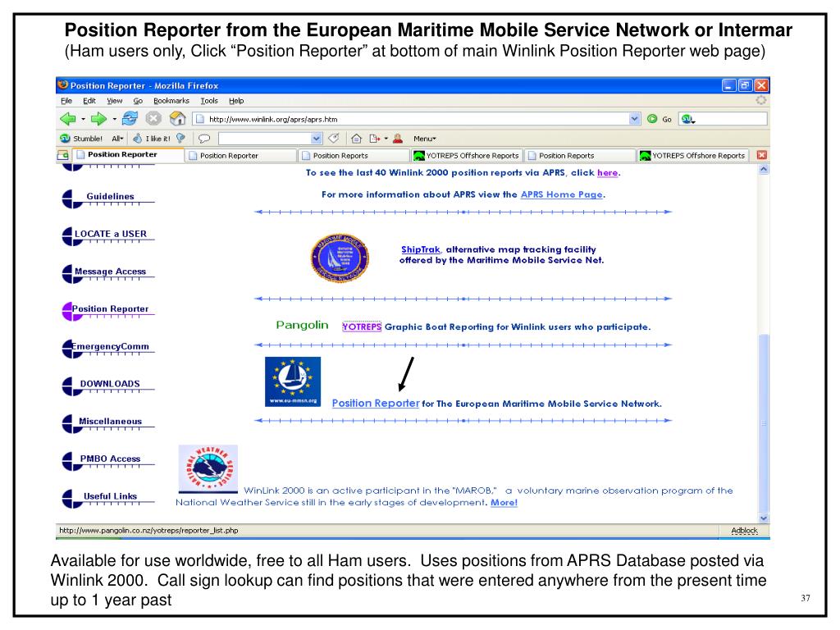
Task: Click the page scrollbar down arrow
Action: (x=764, y=518)
